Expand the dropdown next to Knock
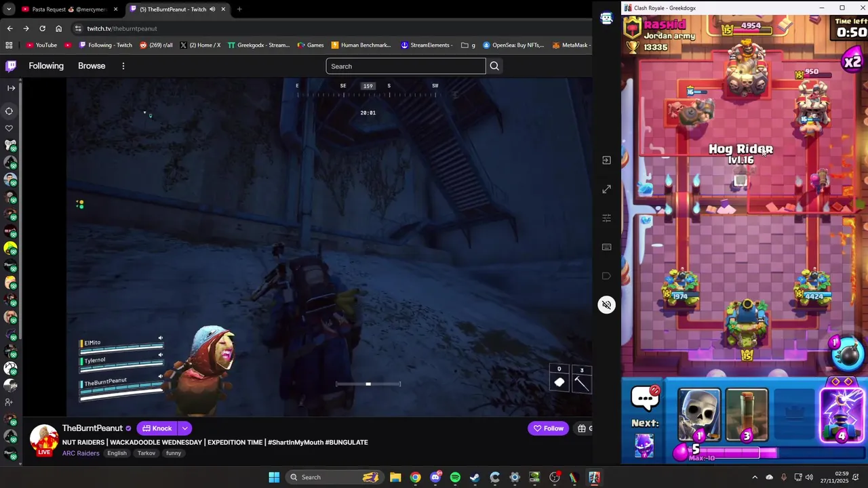Screen dimensions: 868x488 (185, 428)
